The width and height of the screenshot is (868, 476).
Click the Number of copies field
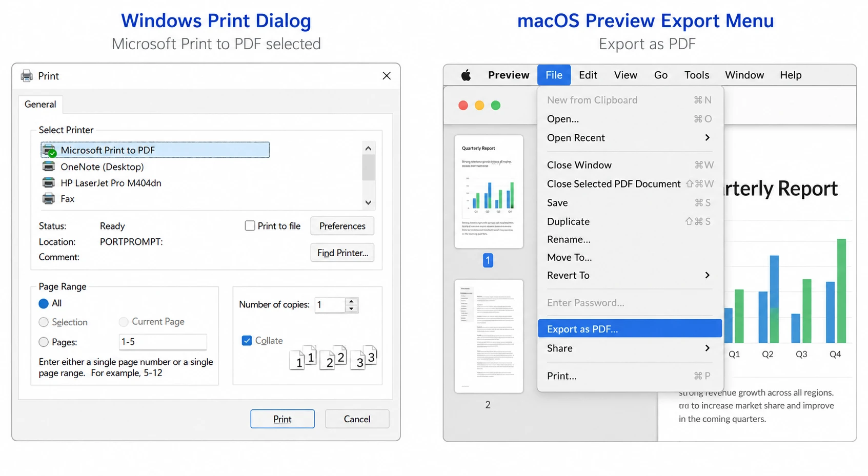click(330, 305)
